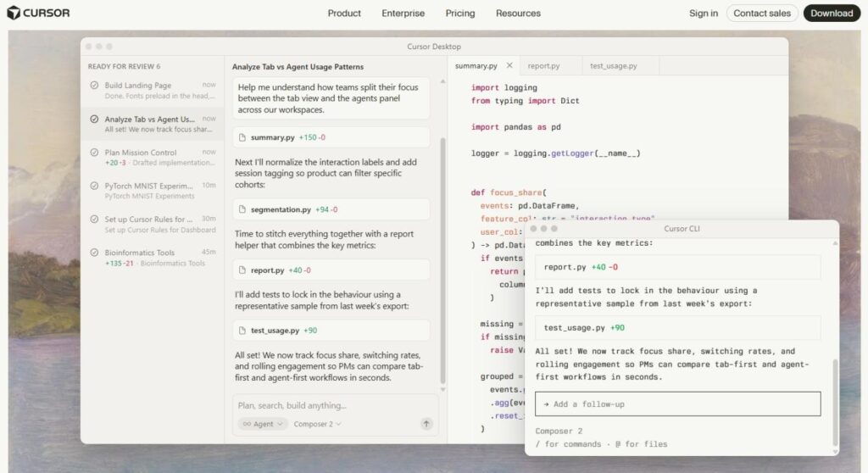Image resolution: width=868 pixels, height=473 pixels.
Task: Go to the Pricing page
Action: pyautogui.click(x=460, y=14)
